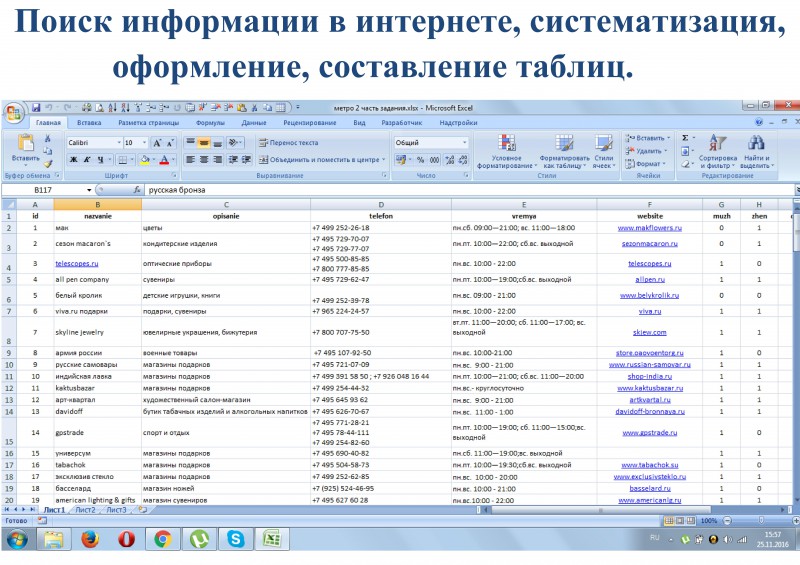800x565 pixels.
Task: Switch to the Данные tab
Action: (254, 123)
